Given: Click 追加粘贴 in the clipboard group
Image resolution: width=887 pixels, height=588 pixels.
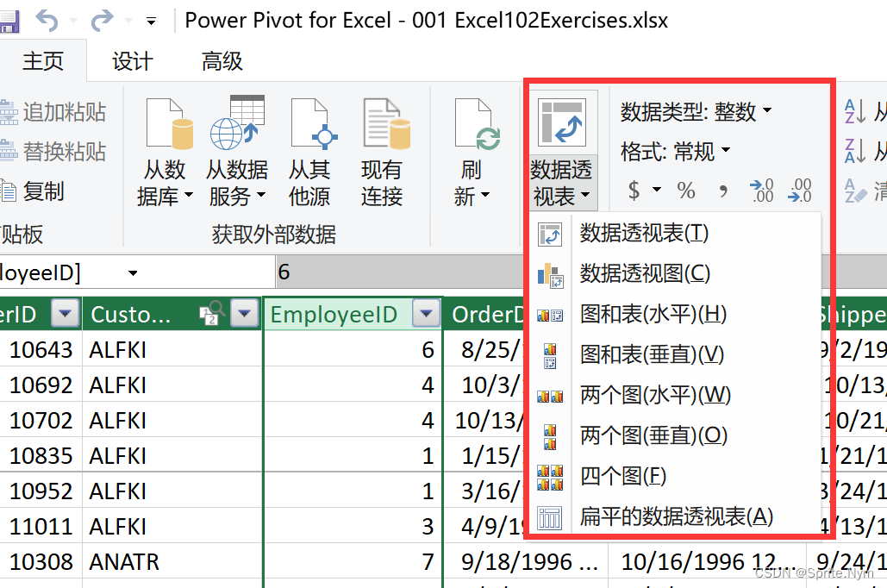Looking at the screenshot, I should (53, 111).
